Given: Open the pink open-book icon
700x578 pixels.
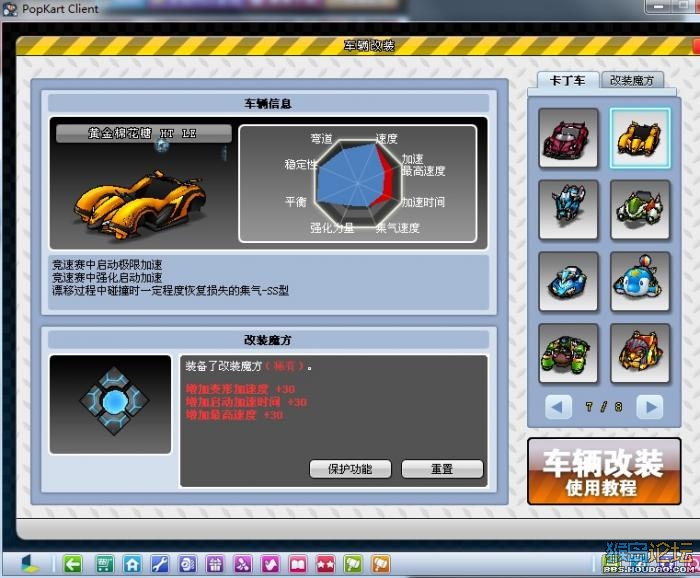Looking at the screenshot, I should pyautogui.click(x=298, y=565).
